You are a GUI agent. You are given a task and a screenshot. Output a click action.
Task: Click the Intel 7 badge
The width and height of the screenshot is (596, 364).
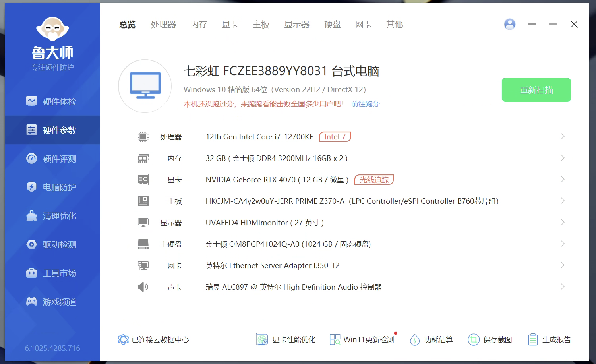click(335, 137)
